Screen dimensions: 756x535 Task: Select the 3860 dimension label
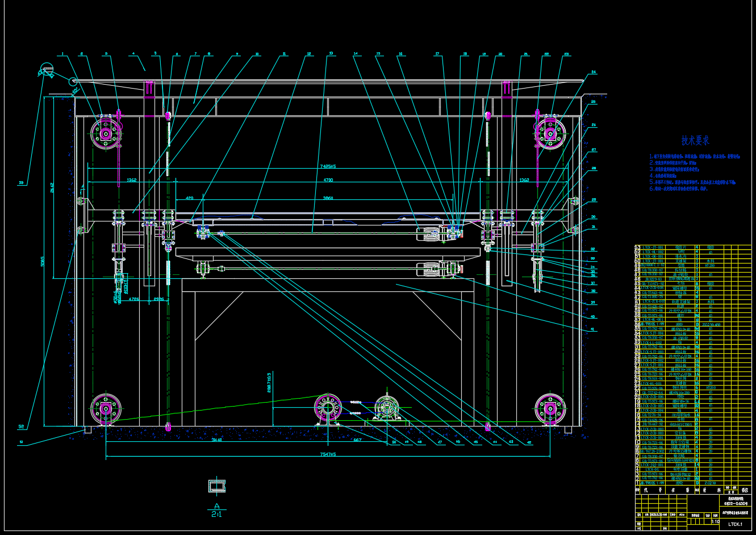coord(328,198)
